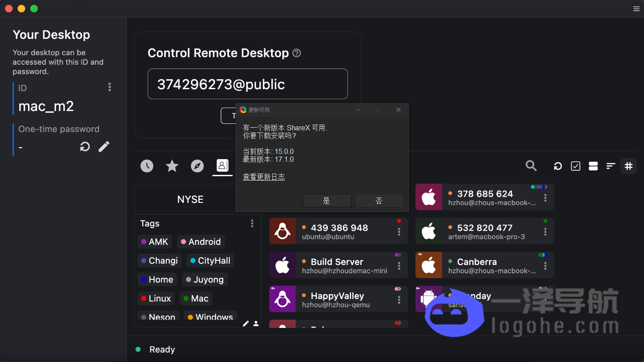Click the Neson tag

point(158,316)
